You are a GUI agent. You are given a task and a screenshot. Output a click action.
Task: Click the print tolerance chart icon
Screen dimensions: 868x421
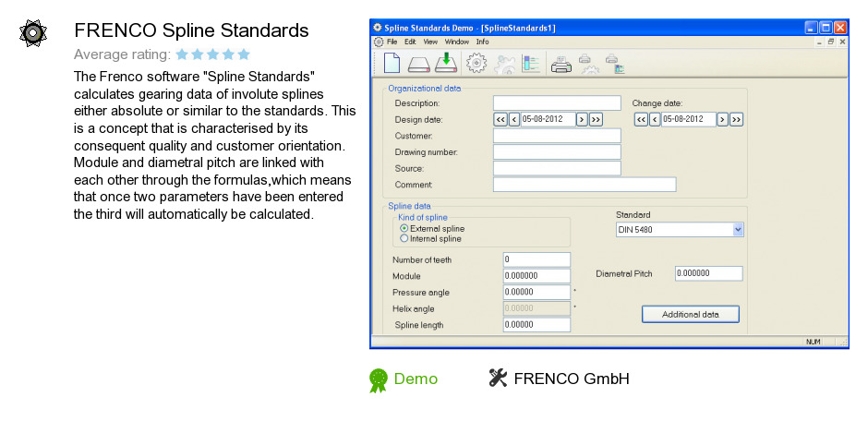(x=614, y=64)
